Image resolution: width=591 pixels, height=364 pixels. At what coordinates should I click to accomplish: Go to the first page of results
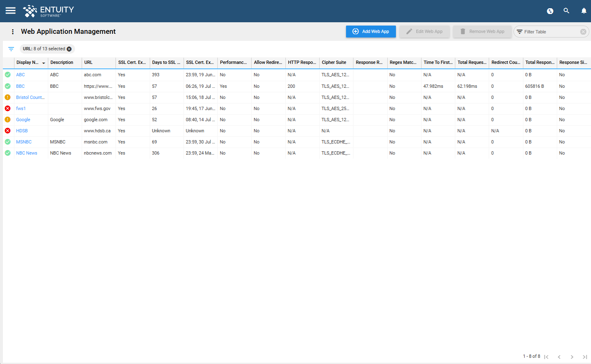pos(546,357)
